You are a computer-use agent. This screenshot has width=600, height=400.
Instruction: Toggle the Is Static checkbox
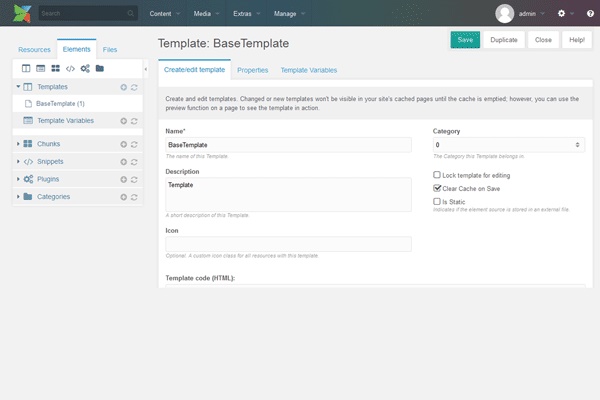pos(437,201)
